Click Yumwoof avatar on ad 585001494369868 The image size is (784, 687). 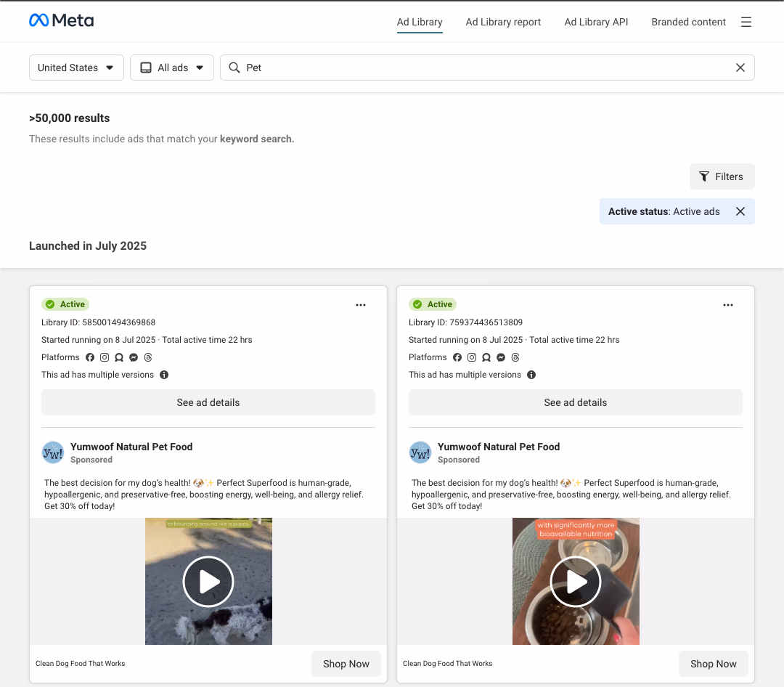tap(52, 452)
